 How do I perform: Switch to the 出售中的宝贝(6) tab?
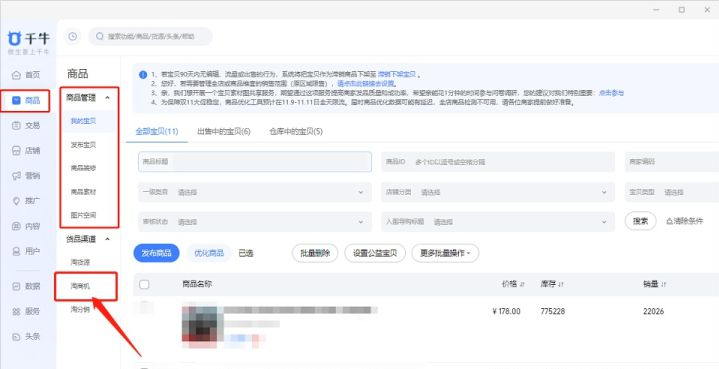click(x=224, y=132)
